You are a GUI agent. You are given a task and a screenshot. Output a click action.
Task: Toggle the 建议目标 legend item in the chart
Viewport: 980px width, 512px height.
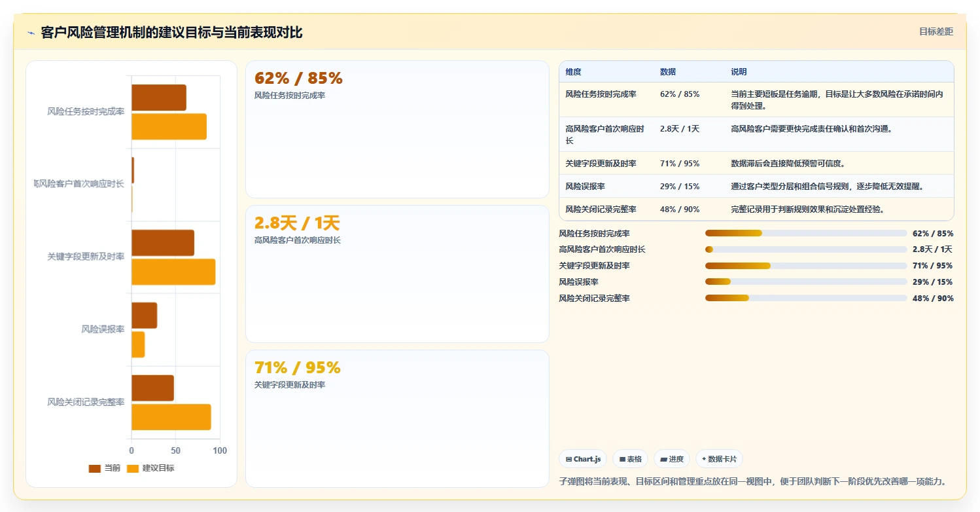(150, 468)
